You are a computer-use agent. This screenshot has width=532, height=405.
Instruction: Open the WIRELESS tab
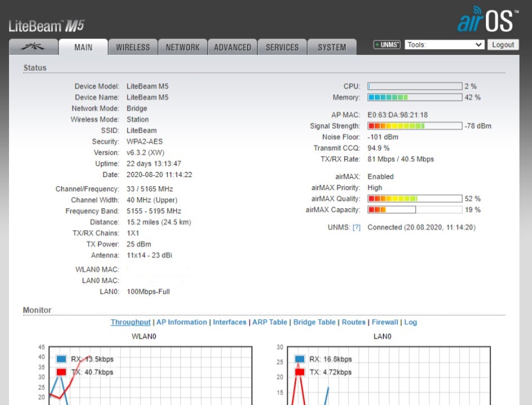pos(133,47)
